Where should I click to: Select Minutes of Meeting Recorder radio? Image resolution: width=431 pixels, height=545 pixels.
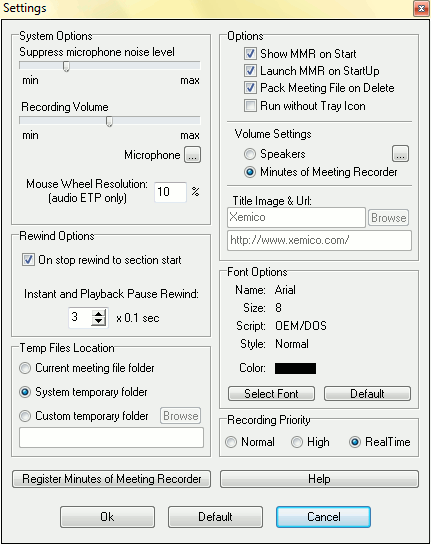click(x=250, y=172)
